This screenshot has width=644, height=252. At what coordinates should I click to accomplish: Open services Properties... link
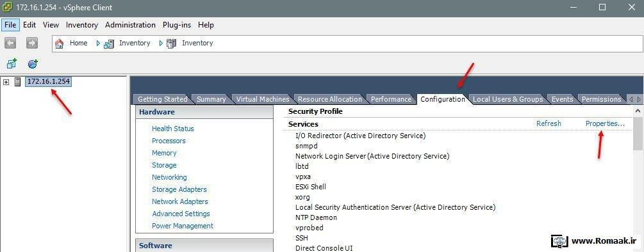pos(605,123)
